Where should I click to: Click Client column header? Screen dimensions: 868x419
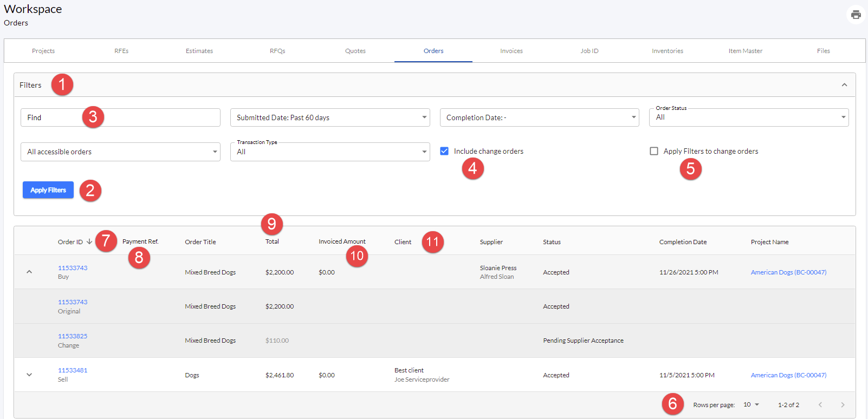click(403, 242)
